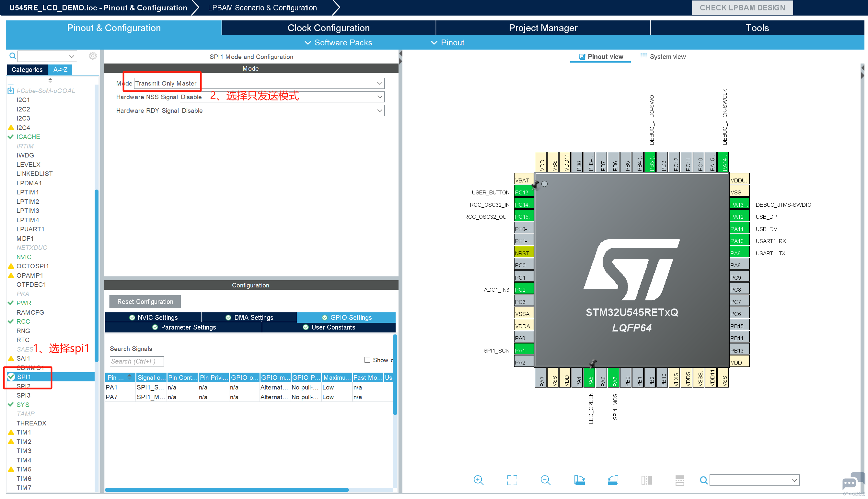Select SYS in the categories list
This screenshot has width=868, height=499.
click(23, 405)
